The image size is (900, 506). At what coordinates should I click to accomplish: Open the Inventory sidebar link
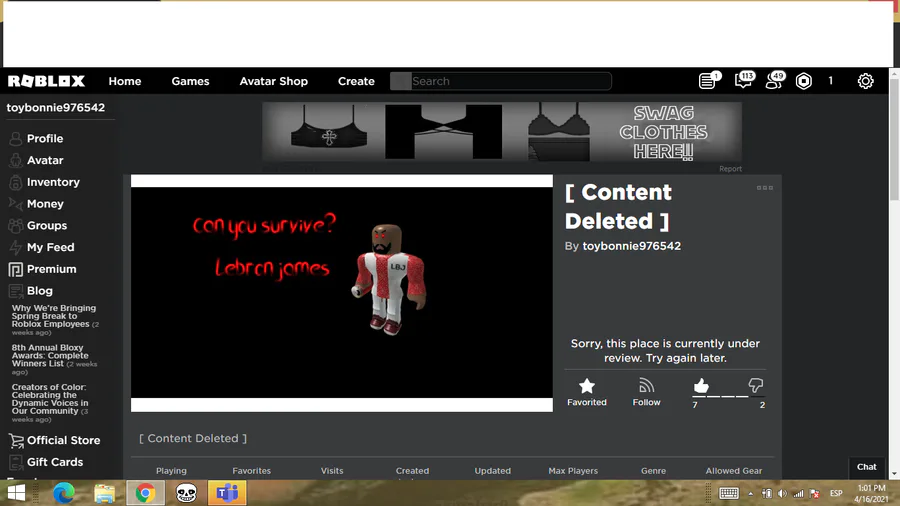[x=53, y=182]
